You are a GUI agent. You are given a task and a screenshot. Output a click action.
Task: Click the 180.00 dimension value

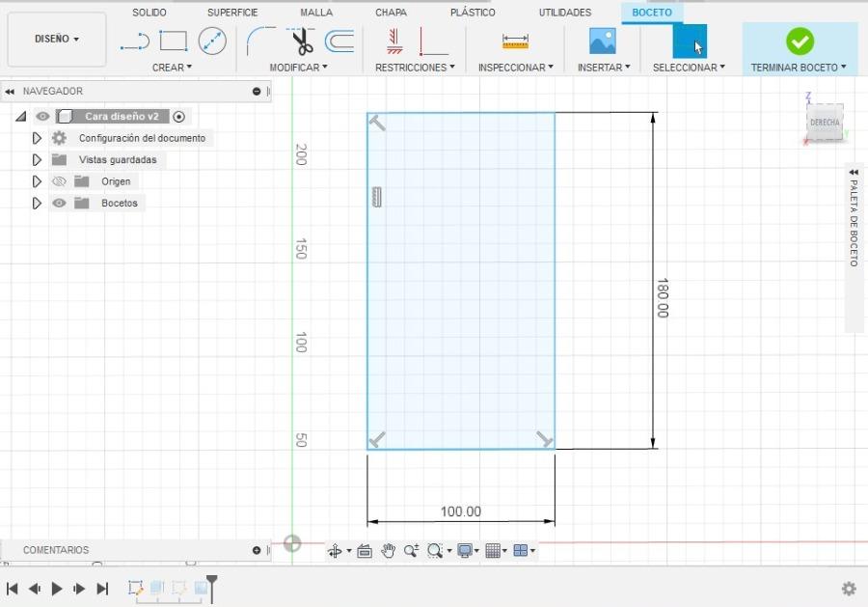point(662,298)
